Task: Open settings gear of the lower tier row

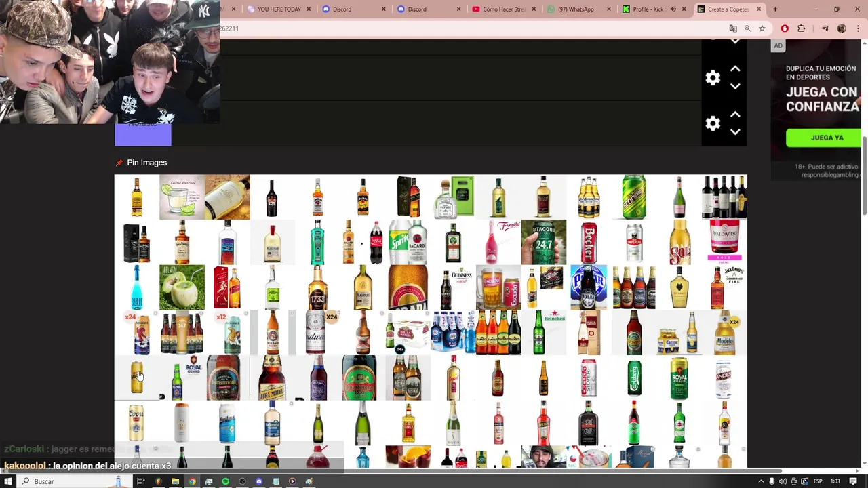Action: point(713,123)
